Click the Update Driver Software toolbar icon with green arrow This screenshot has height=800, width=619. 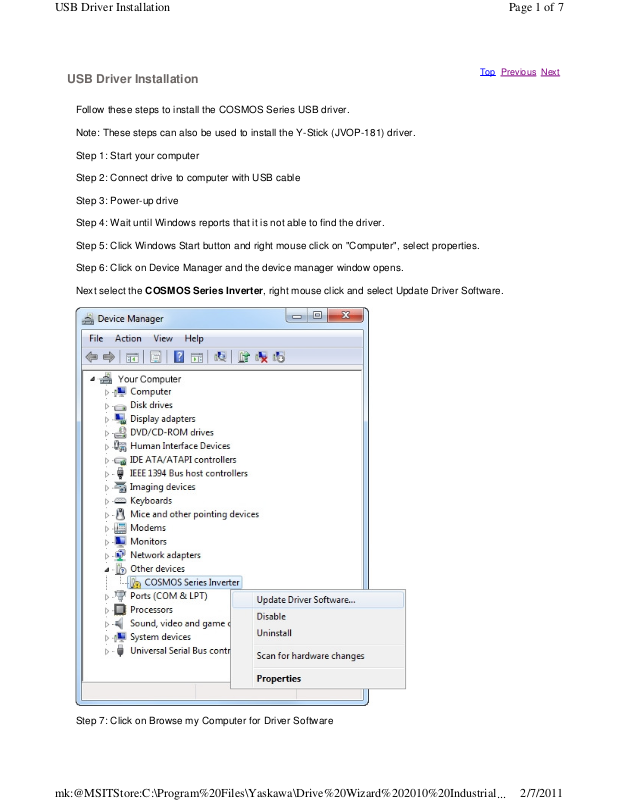pos(243,357)
